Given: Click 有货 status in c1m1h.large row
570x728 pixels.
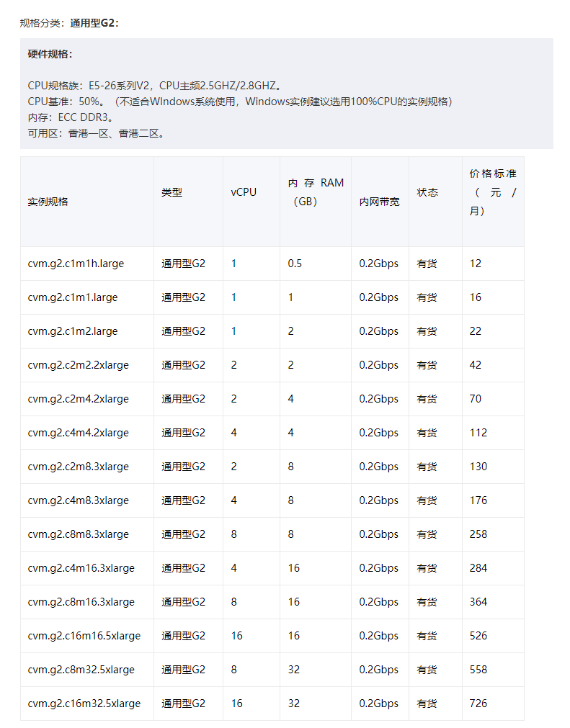Looking at the screenshot, I should [427, 264].
